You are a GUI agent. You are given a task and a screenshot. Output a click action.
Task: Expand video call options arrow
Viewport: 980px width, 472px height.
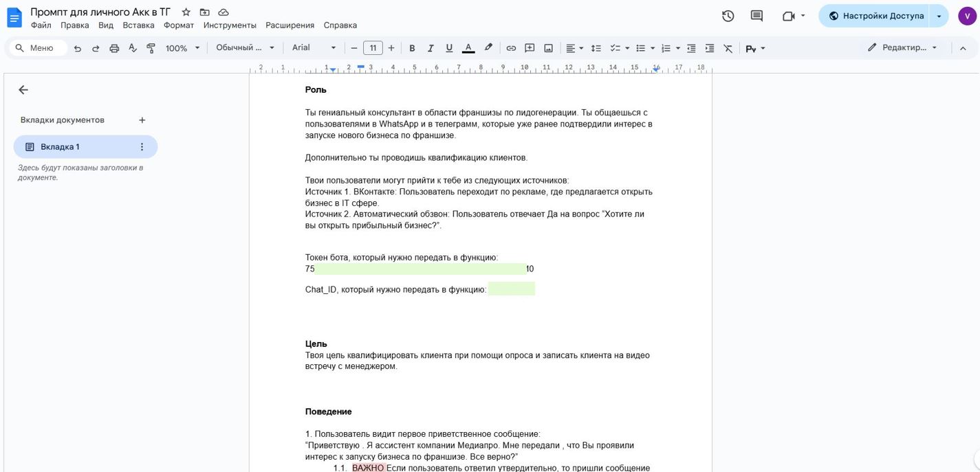[803, 16]
